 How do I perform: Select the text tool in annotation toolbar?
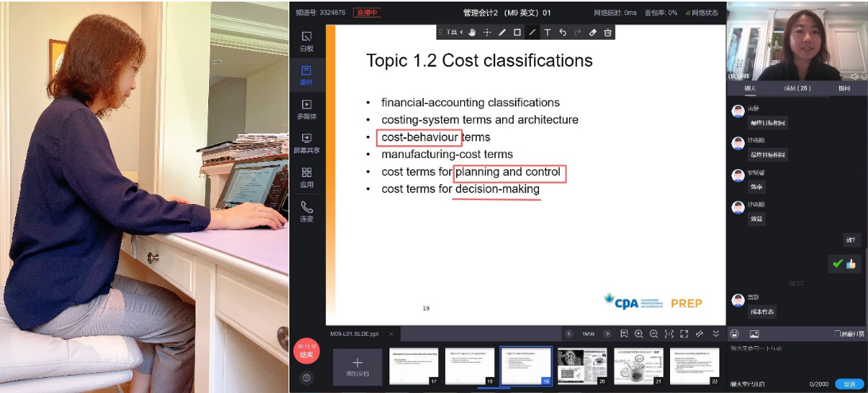coord(547,33)
